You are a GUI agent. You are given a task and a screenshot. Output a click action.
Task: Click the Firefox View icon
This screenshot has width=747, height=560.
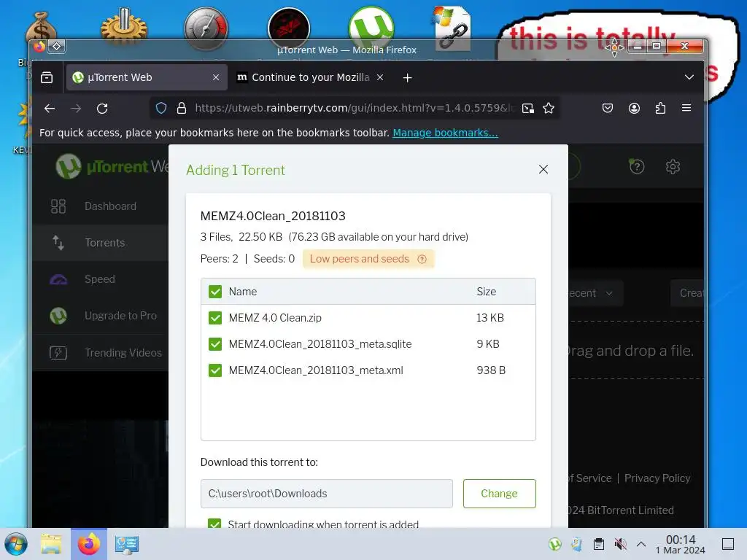coord(47,77)
